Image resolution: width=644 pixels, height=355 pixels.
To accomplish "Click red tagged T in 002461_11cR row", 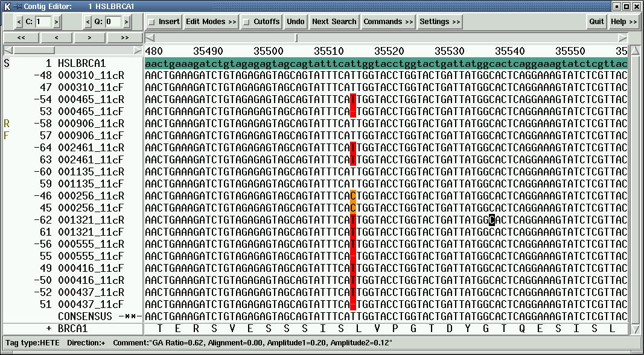I will pos(353,148).
